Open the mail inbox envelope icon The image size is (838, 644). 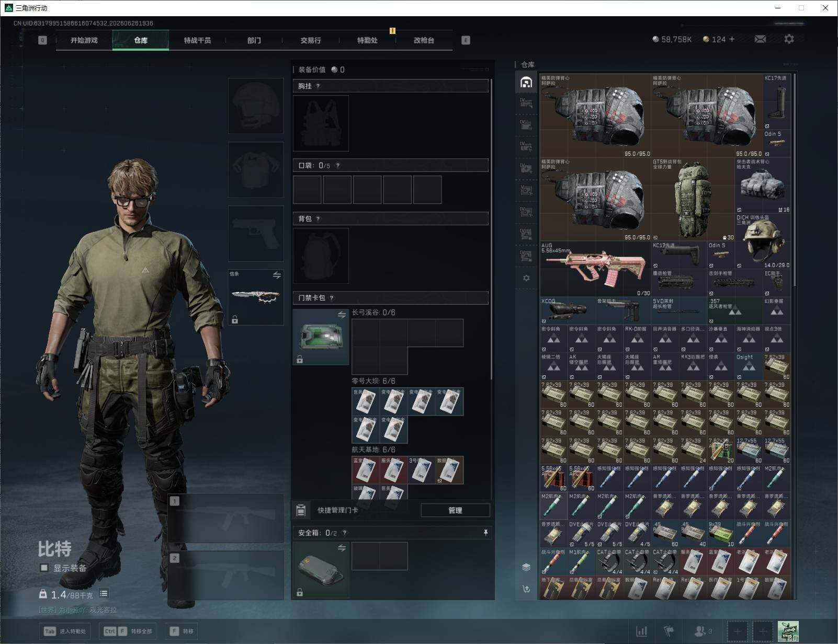pos(760,39)
